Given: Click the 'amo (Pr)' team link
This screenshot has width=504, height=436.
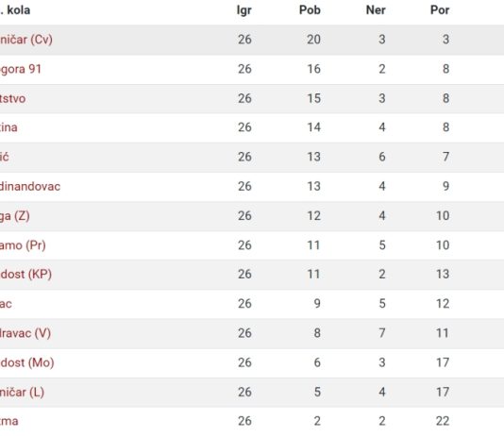Looking at the screenshot, I should [x=23, y=245].
